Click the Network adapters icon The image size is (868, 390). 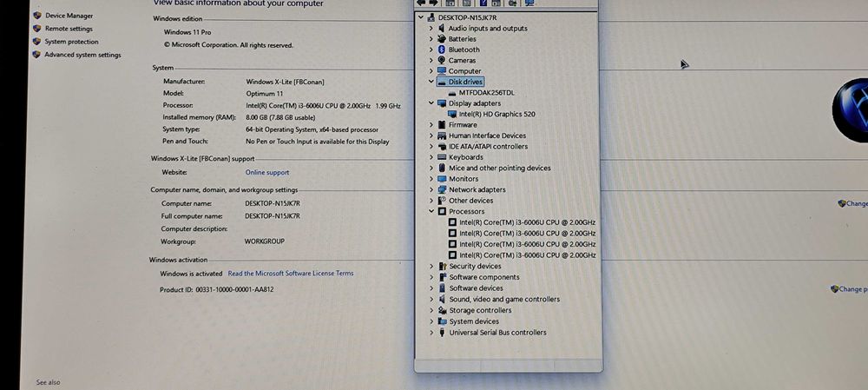coord(442,189)
